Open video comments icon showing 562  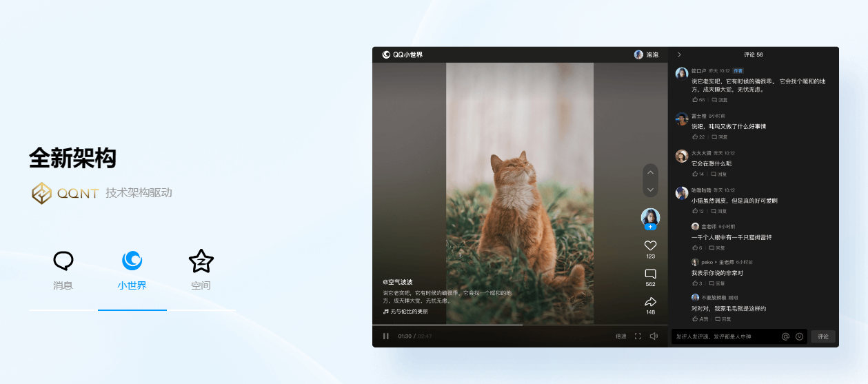(650, 274)
